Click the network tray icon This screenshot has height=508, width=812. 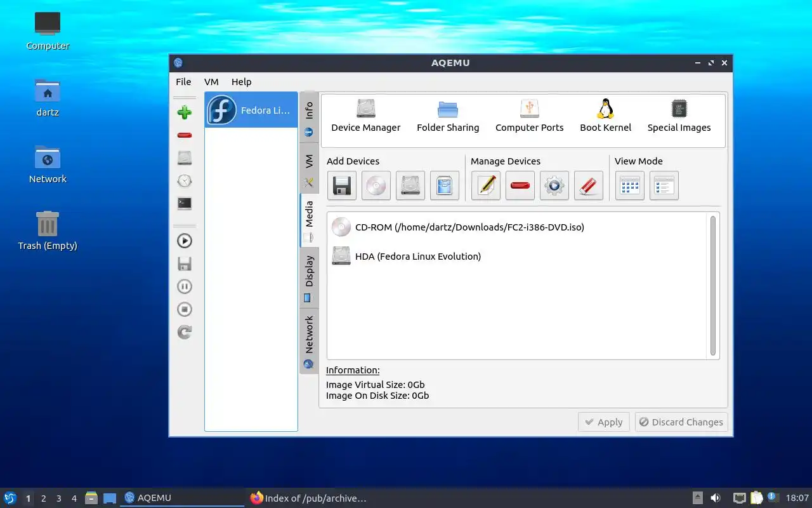coord(739,498)
